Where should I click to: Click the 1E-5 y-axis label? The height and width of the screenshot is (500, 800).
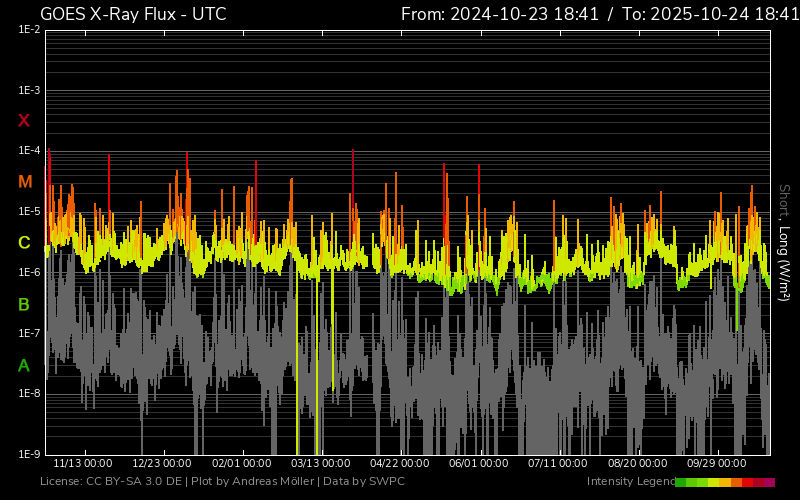[29, 212]
